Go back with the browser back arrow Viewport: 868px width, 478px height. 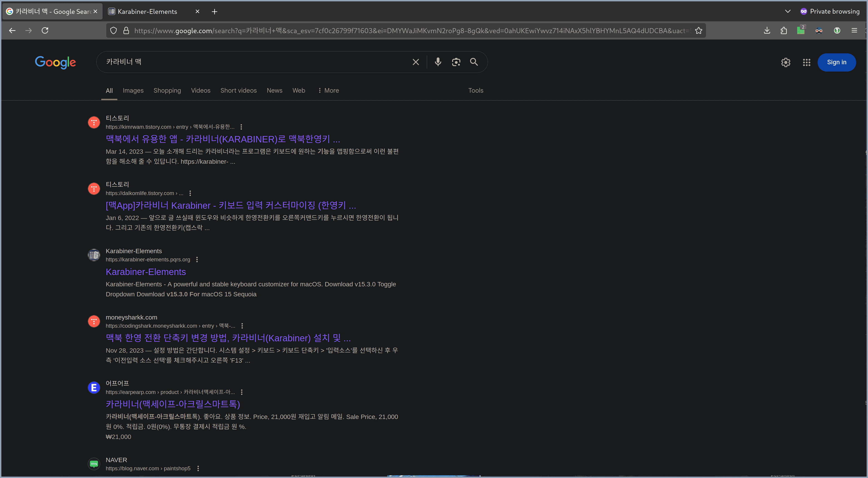pos(12,31)
